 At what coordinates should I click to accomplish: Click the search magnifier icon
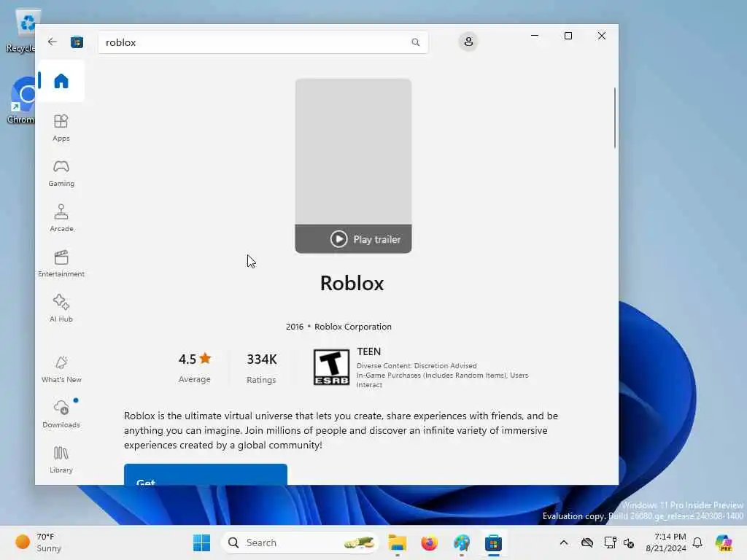pyautogui.click(x=415, y=42)
